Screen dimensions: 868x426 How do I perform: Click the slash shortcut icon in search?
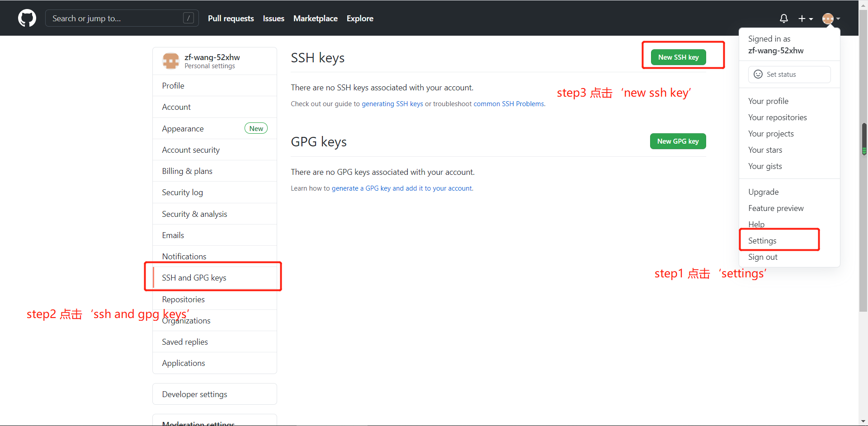pos(189,18)
